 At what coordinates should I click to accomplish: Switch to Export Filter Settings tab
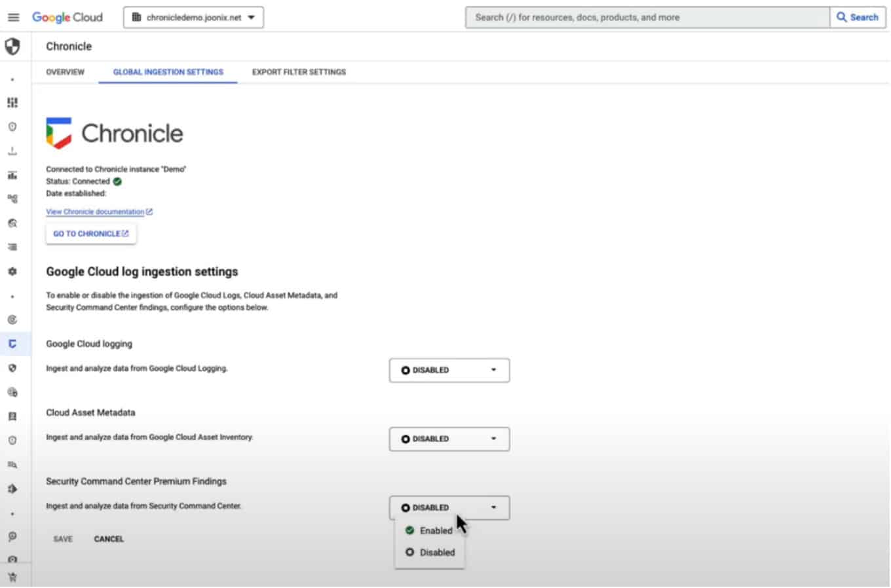pos(299,72)
